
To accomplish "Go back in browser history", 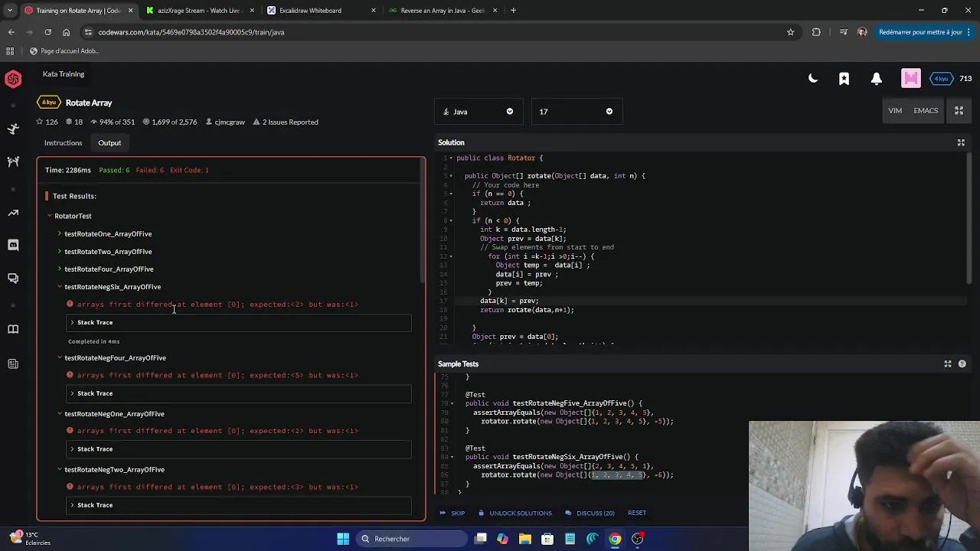I will [11, 32].
